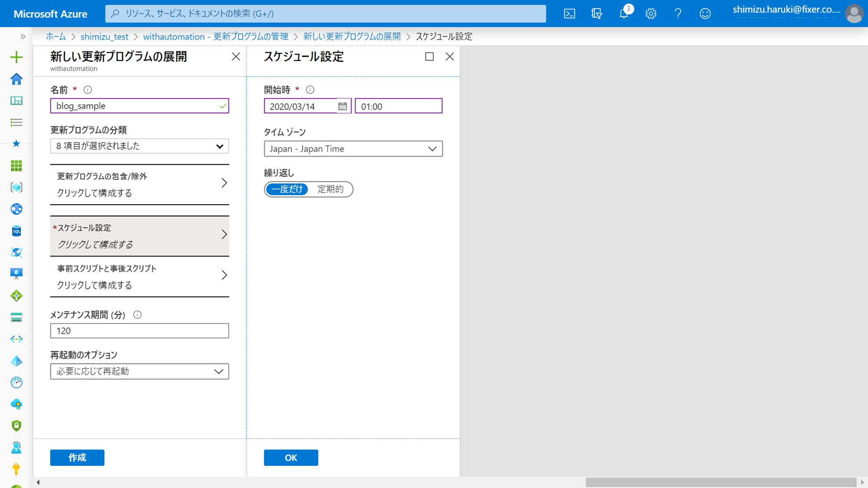The height and width of the screenshot is (488, 868).
Task: Open 事前スクリプトと事後スクリプト configuration
Action: tap(139, 277)
